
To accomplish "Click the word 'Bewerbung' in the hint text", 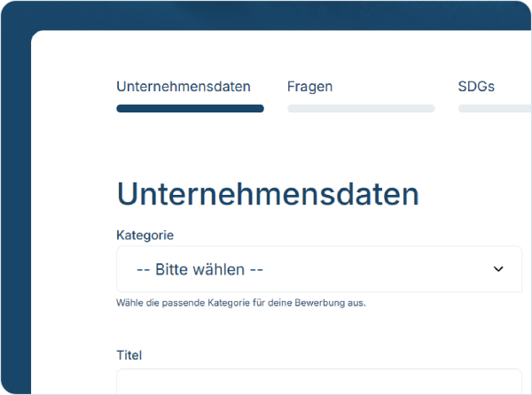I will point(316,303).
